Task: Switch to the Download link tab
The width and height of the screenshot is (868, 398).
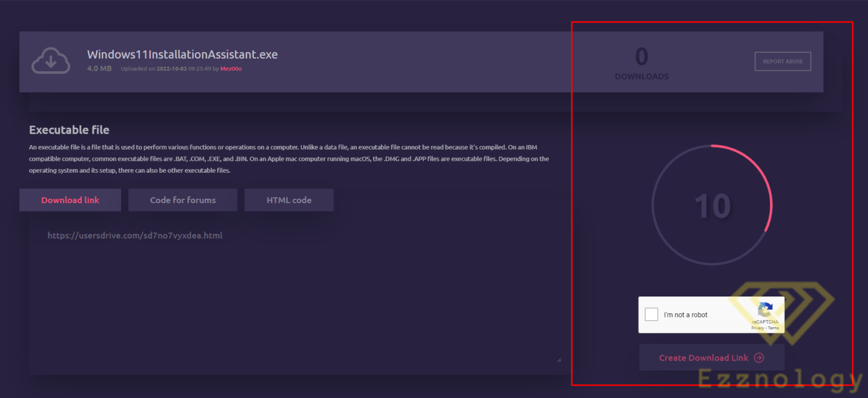Action: click(70, 200)
